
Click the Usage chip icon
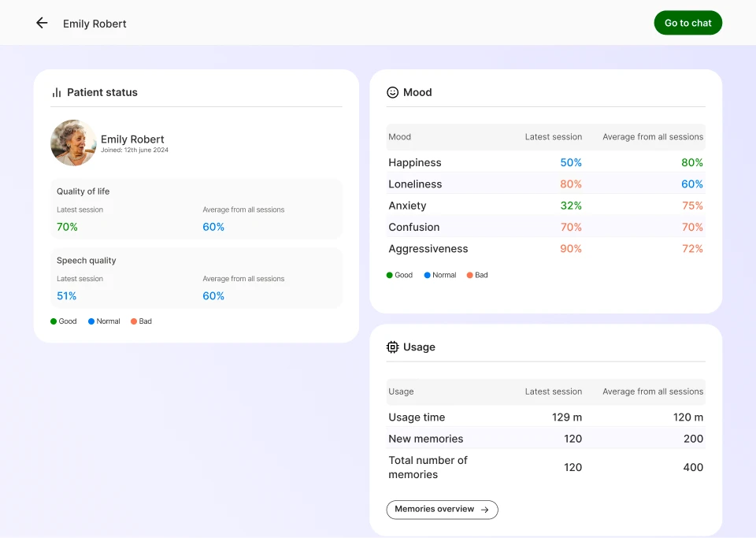click(392, 347)
